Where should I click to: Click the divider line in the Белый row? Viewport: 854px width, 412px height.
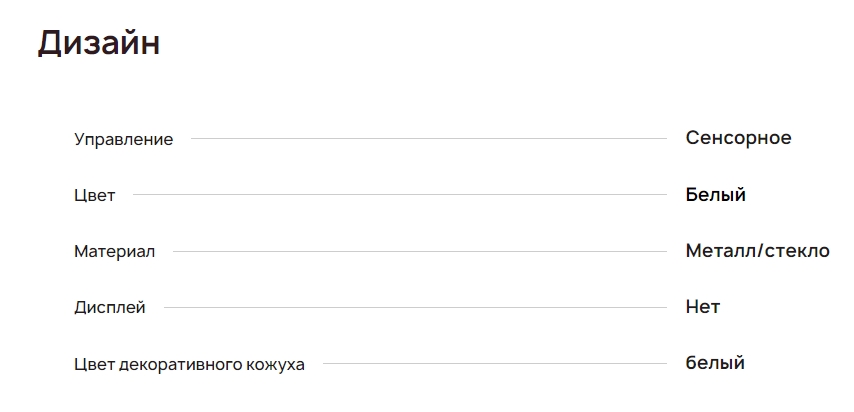(x=399, y=195)
